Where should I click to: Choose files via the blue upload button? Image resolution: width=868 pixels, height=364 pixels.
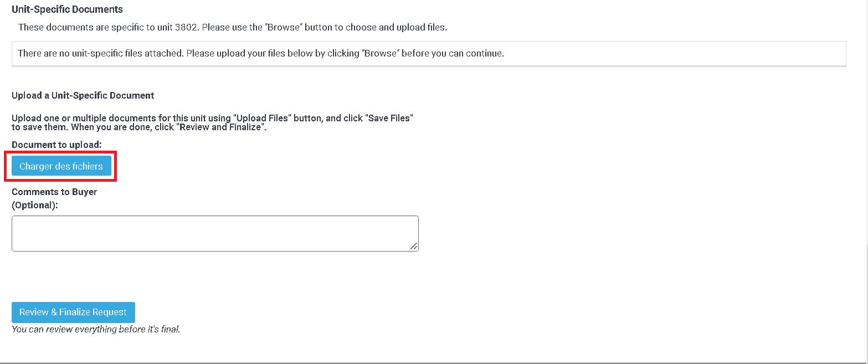tap(61, 166)
